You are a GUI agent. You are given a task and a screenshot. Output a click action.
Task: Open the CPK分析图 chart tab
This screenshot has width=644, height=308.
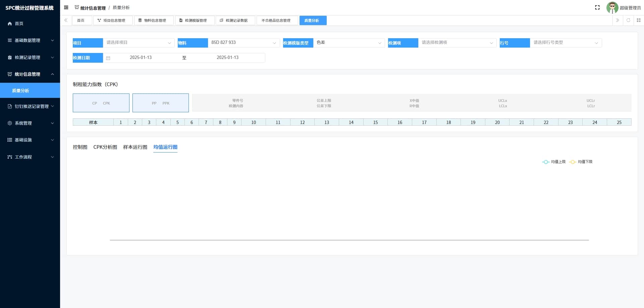click(105, 147)
